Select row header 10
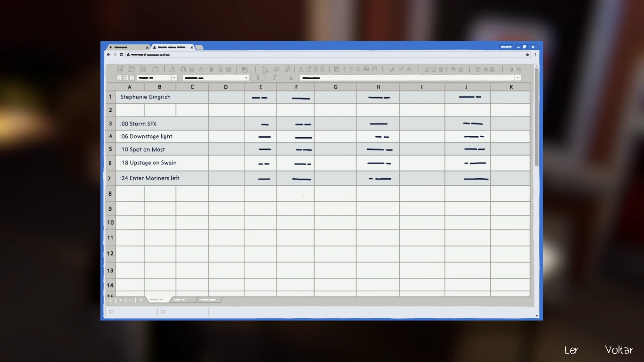Screen dimensions: 644x362 coord(110,222)
